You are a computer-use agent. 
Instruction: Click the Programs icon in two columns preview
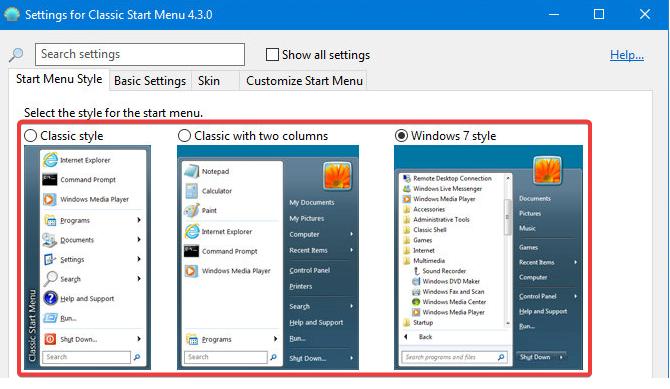point(192,339)
